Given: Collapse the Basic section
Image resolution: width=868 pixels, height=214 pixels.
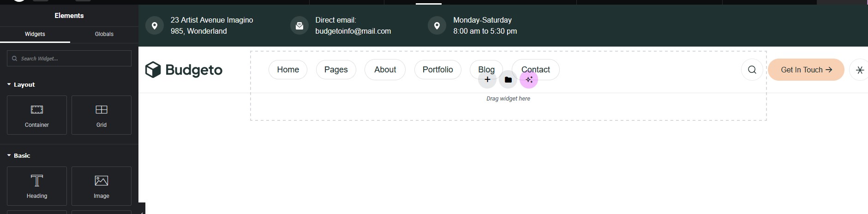Looking at the screenshot, I should click(x=19, y=156).
